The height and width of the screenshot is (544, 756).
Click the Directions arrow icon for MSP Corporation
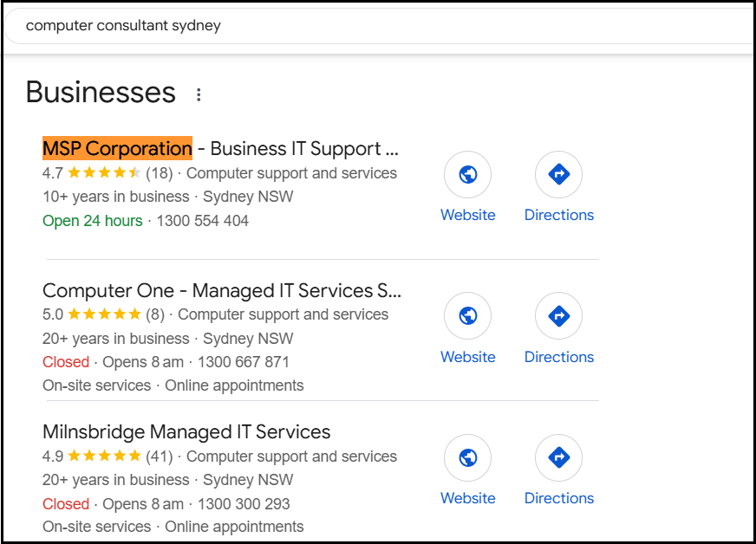point(559,174)
